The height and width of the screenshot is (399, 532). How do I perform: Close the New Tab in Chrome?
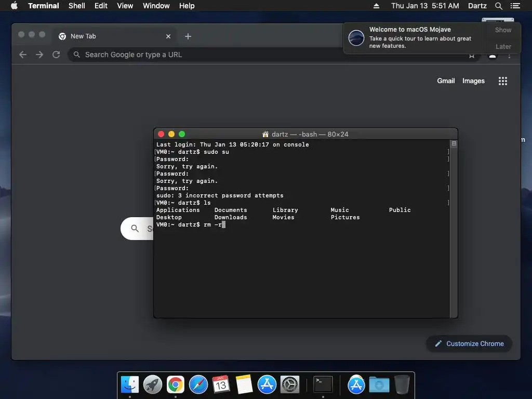[x=168, y=36]
